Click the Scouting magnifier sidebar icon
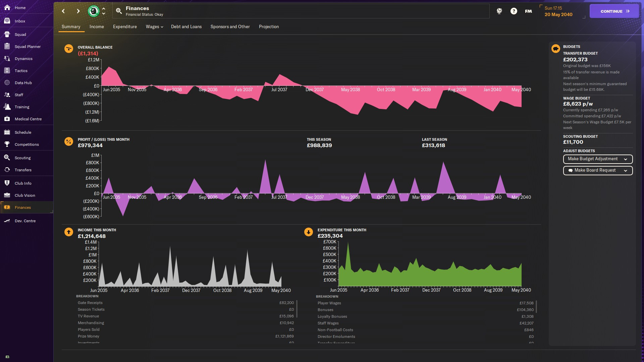644x362 pixels. 7,158
